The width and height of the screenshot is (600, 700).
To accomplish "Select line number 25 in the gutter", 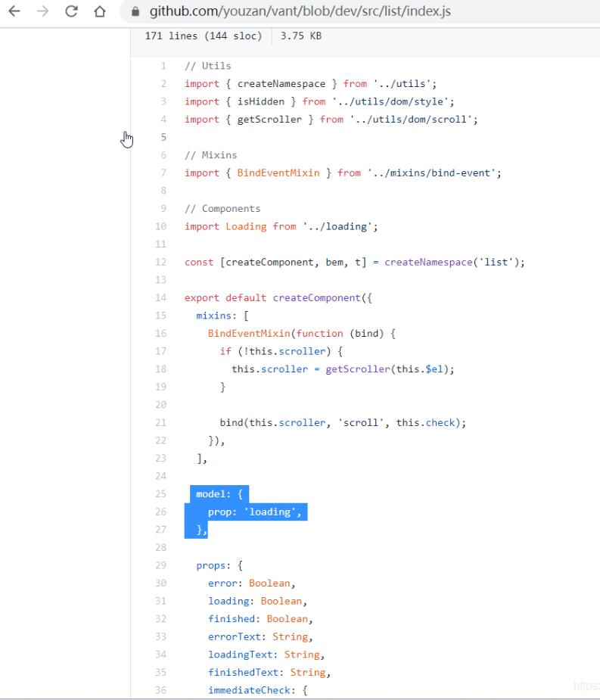I will pos(160,494).
